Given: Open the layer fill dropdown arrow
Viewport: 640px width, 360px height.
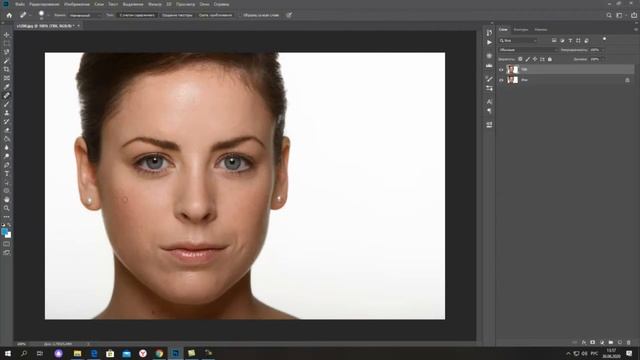Looking at the screenshot, I should click(x=602, y=59).
